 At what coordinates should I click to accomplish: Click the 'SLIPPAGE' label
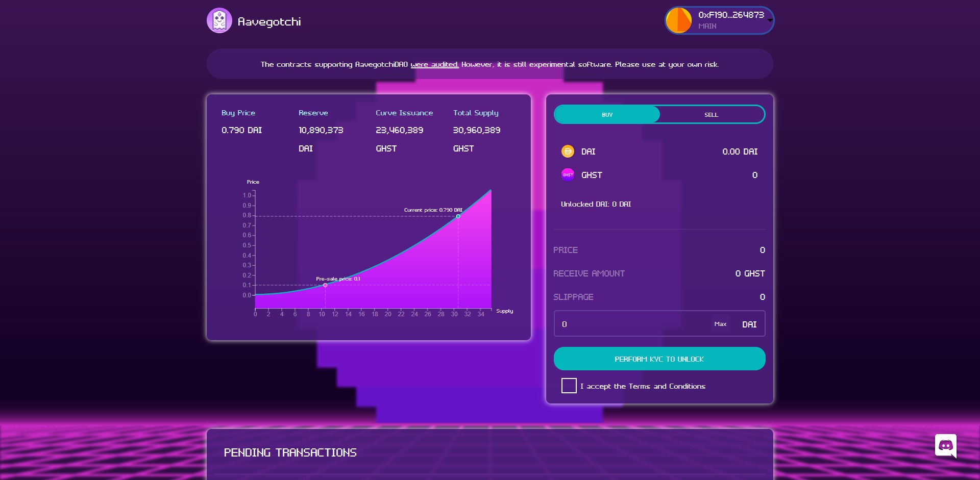click(x=573, y=297)
